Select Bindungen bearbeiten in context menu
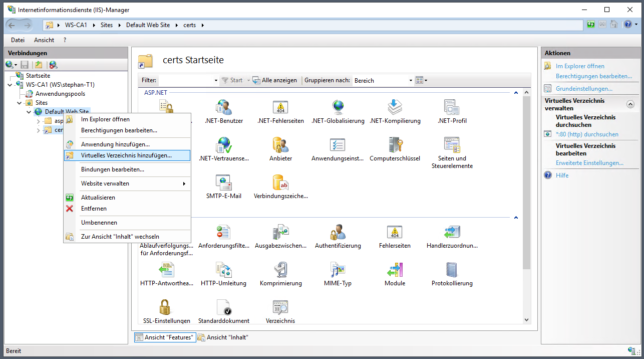Screen dimensions: 644x359 click(127, 169)
